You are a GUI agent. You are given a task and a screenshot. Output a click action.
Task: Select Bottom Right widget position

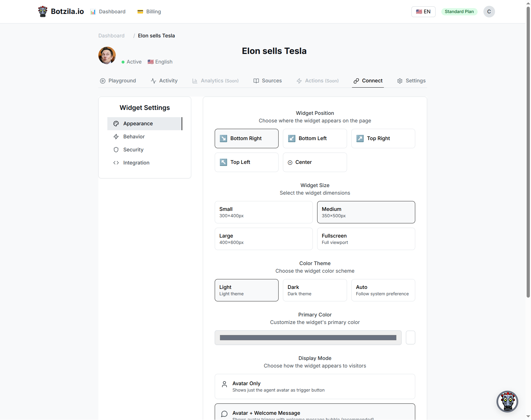coord(247,138)
